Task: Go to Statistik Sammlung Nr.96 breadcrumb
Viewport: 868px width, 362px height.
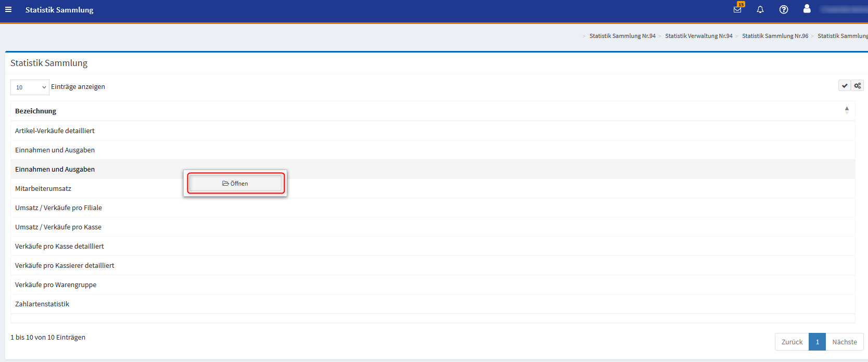Action: click(775, 36)
